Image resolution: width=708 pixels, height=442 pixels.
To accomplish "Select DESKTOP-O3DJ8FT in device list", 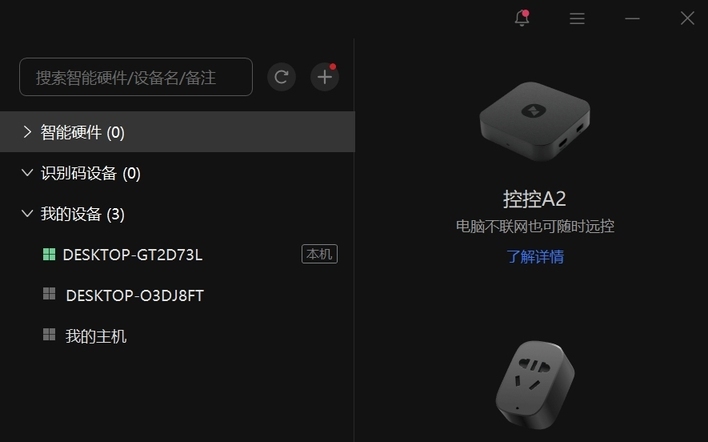I will click(177, 295).
